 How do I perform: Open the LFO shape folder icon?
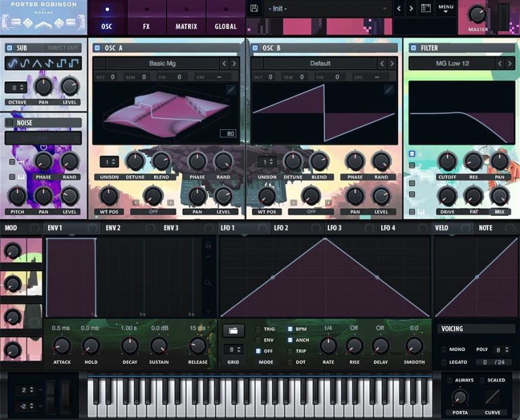point(234,331)
